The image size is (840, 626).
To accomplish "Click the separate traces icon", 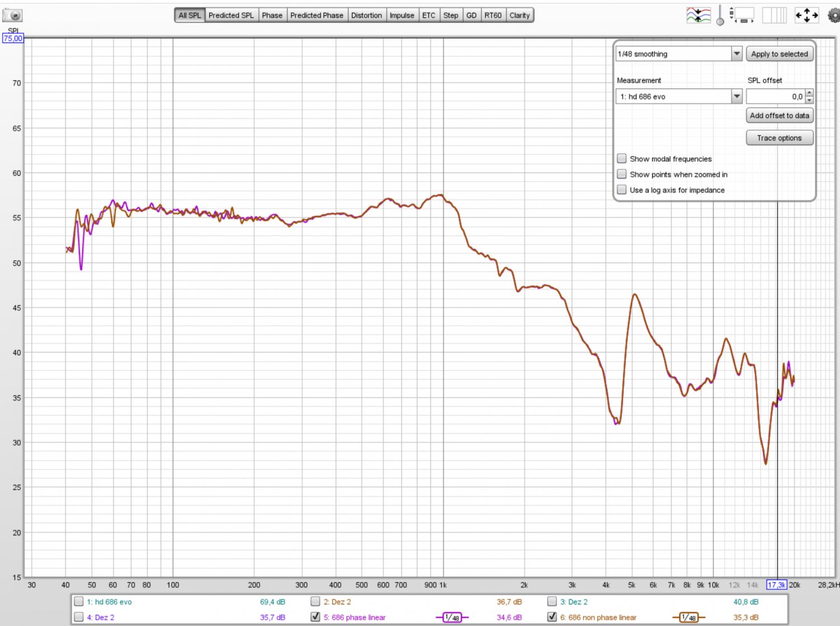I will pyautogui.click(x=698, y=15).
